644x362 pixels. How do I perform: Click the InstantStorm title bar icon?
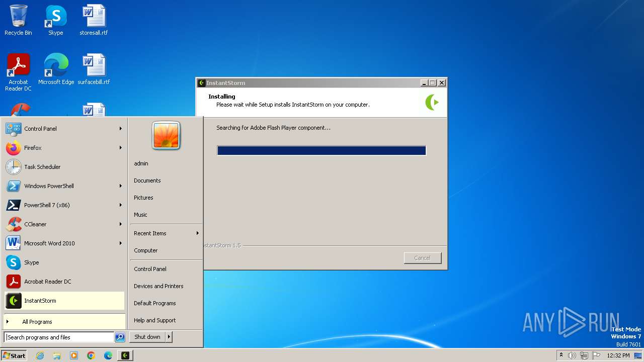coord(202,83)
